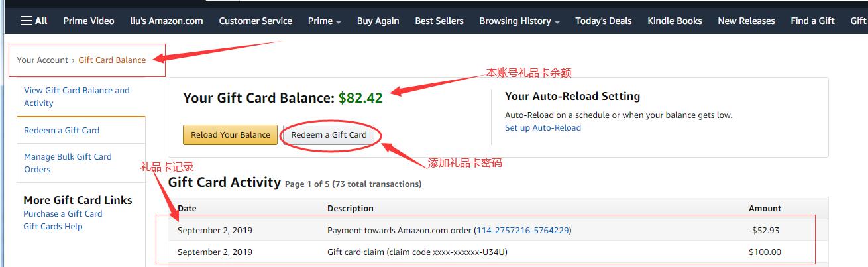Expand the Prime dropdown arrow
The height and width of the screenshot is (267, 868).
[x=339, y=21]
